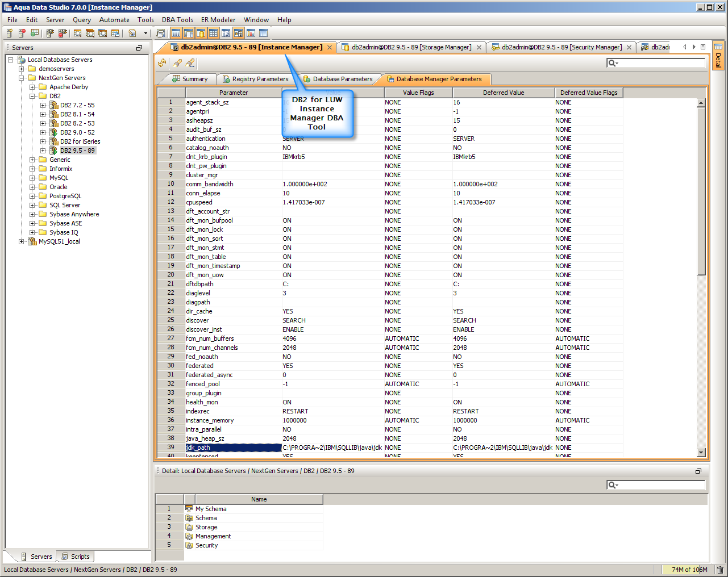Switch to the Security Manager tab

(562, 47)
